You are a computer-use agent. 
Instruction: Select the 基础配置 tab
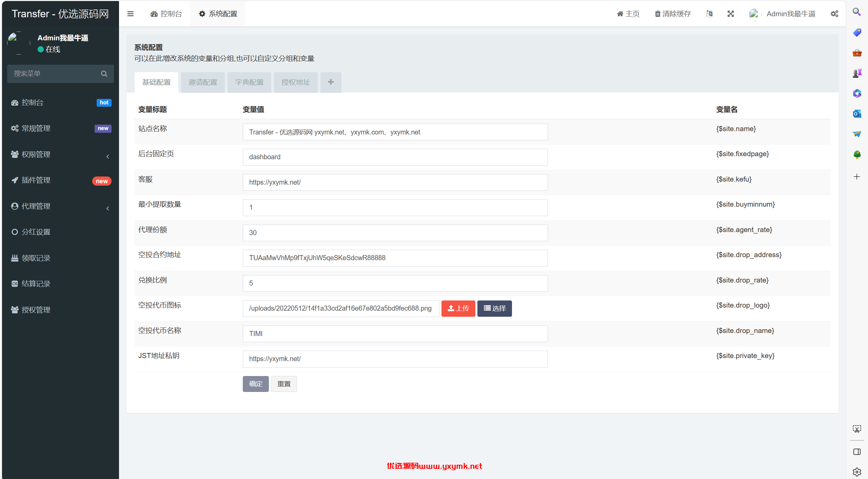click(156, 82)
